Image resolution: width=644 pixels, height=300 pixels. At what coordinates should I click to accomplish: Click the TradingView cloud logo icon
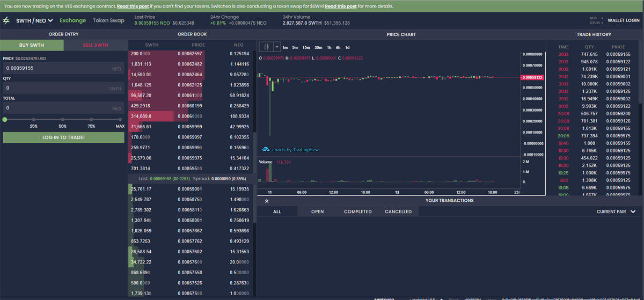coord(266,149)
